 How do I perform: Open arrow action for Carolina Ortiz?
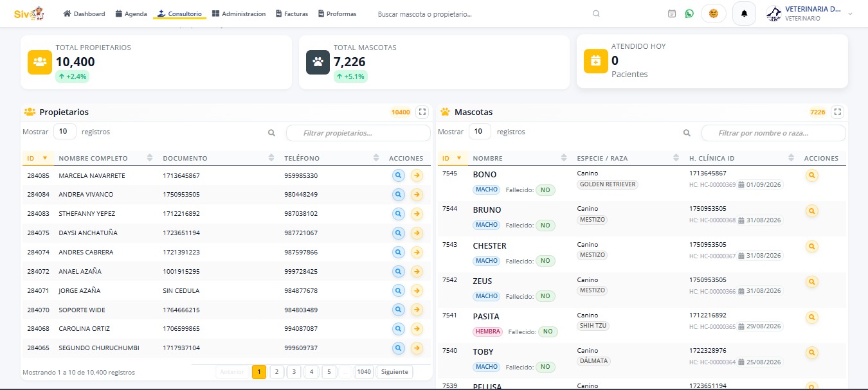tap(417, 328)
